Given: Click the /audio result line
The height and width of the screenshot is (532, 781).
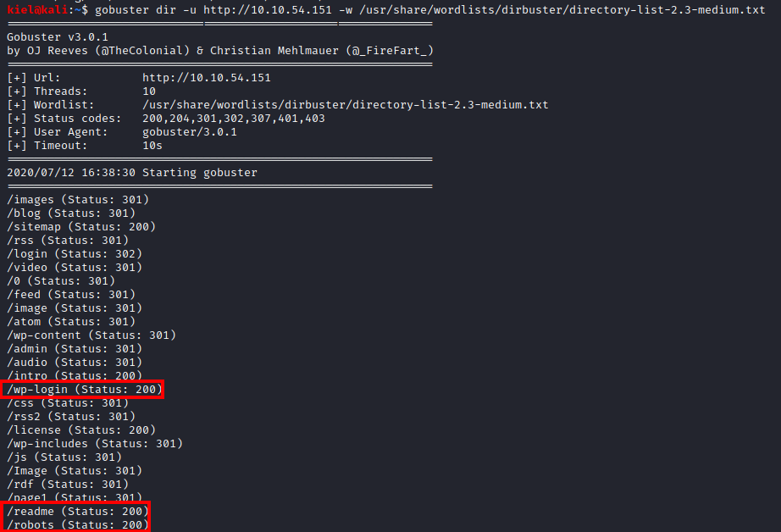Looking at the screenshot, I should coord(75,363).
